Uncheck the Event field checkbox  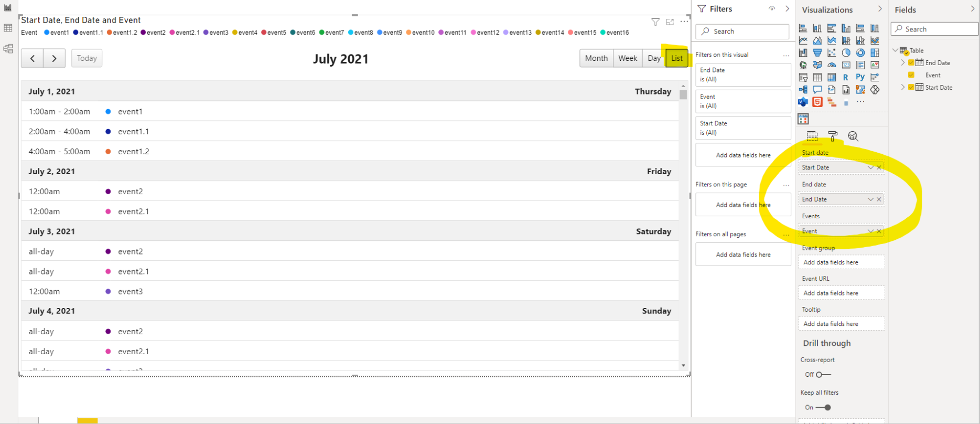[x=911, y=75]
